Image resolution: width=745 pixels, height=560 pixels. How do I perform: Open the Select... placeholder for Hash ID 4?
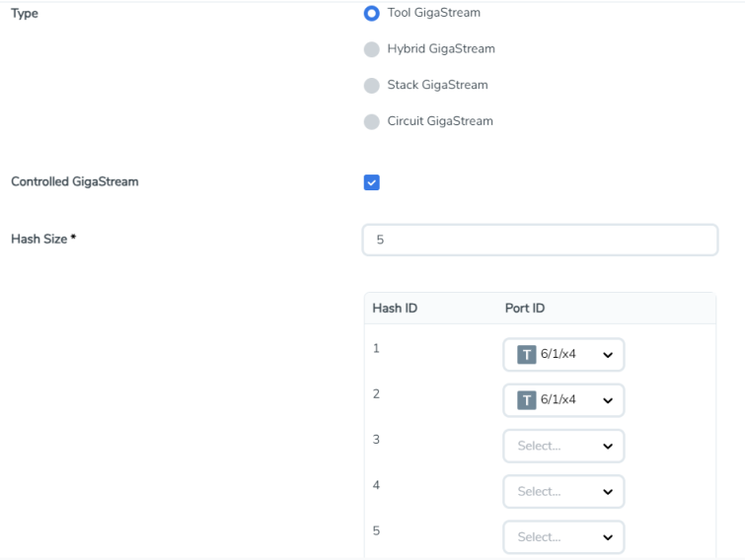[x=540, y=491]
